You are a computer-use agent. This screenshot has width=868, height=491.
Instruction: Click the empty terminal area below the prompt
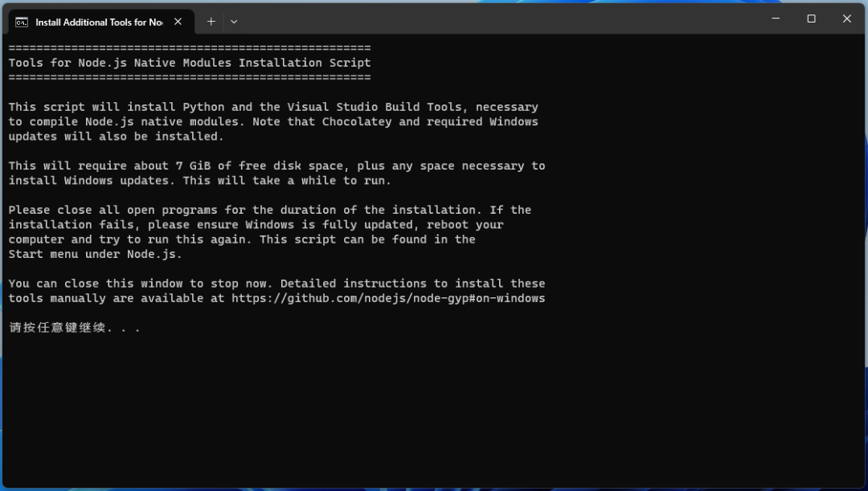434,410
